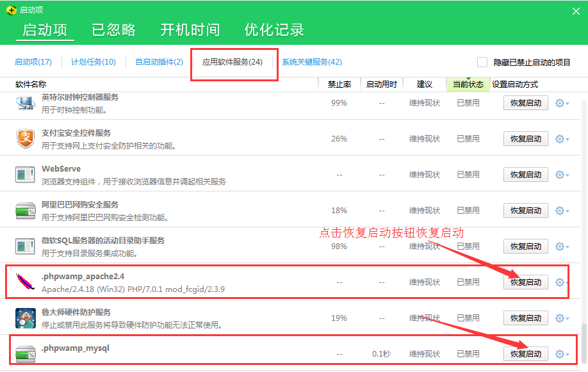
Task: Select the 英特尔时钟控制器服务 name
Action: tap(80, 97)
